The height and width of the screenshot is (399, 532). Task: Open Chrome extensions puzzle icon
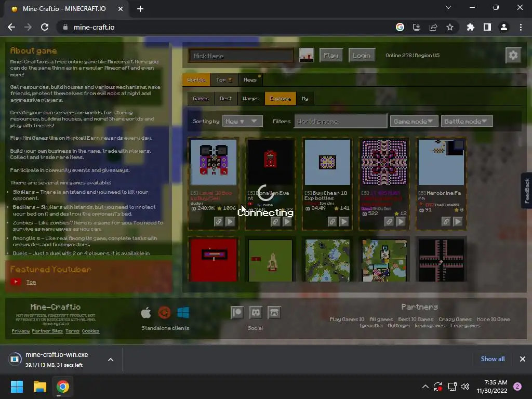[x=470, y=27]
